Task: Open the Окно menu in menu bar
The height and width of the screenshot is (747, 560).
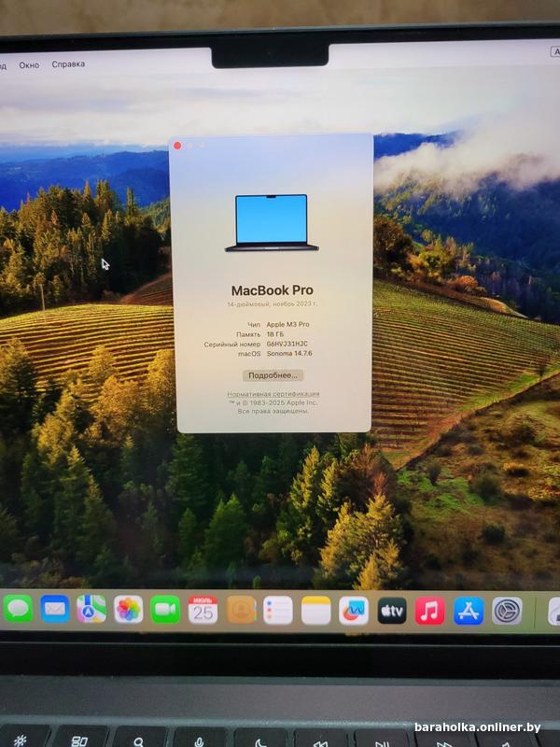Action: click(29, 64)
